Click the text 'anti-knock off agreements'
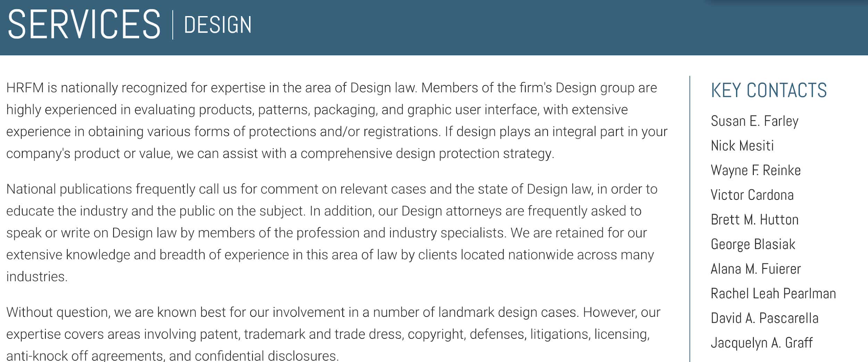The image size is (868, 362). (x=84, y=356)
